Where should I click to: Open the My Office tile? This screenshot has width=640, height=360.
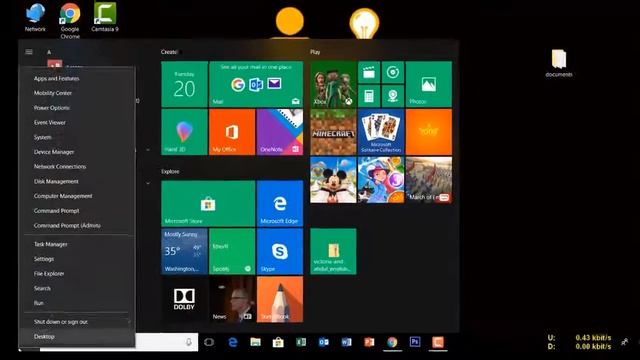tap(232, 132)
